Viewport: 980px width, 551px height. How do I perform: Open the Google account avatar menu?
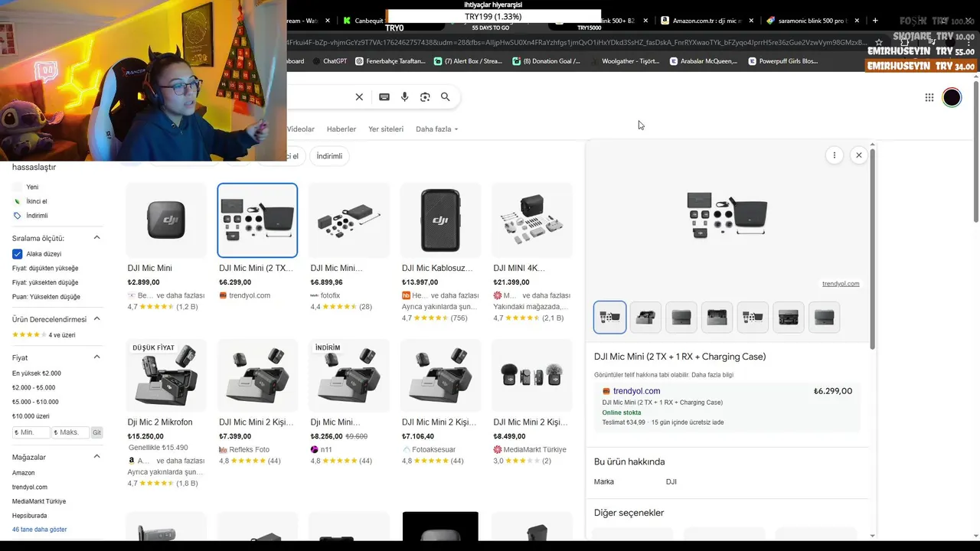[952, 97]
